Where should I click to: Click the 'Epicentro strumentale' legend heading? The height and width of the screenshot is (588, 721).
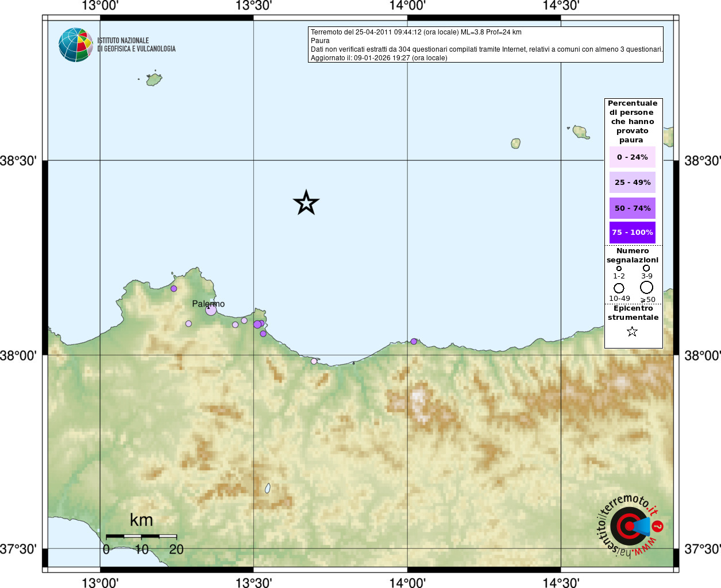pyautogui.click(x=633, y=313)
